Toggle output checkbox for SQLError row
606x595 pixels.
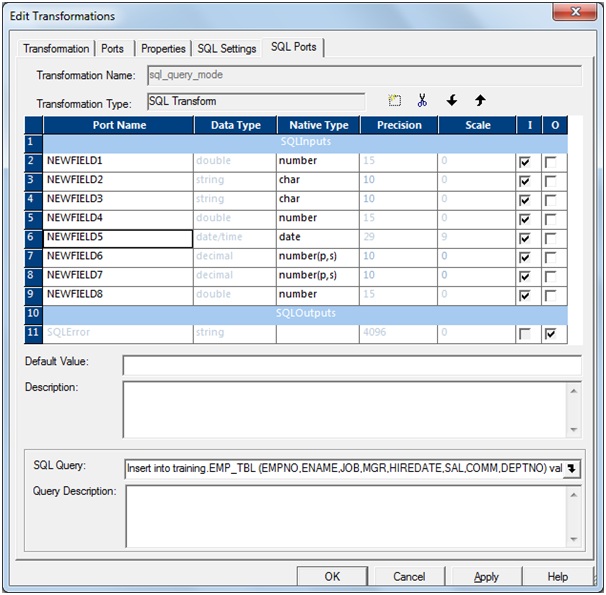coord(550,334)
